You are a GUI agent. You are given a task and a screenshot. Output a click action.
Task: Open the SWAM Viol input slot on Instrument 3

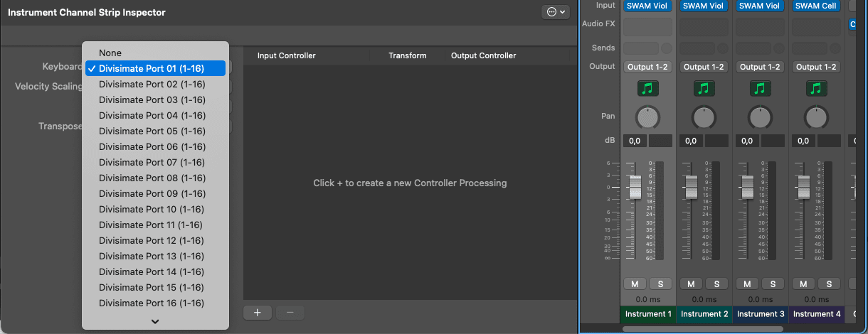(760, 6)
